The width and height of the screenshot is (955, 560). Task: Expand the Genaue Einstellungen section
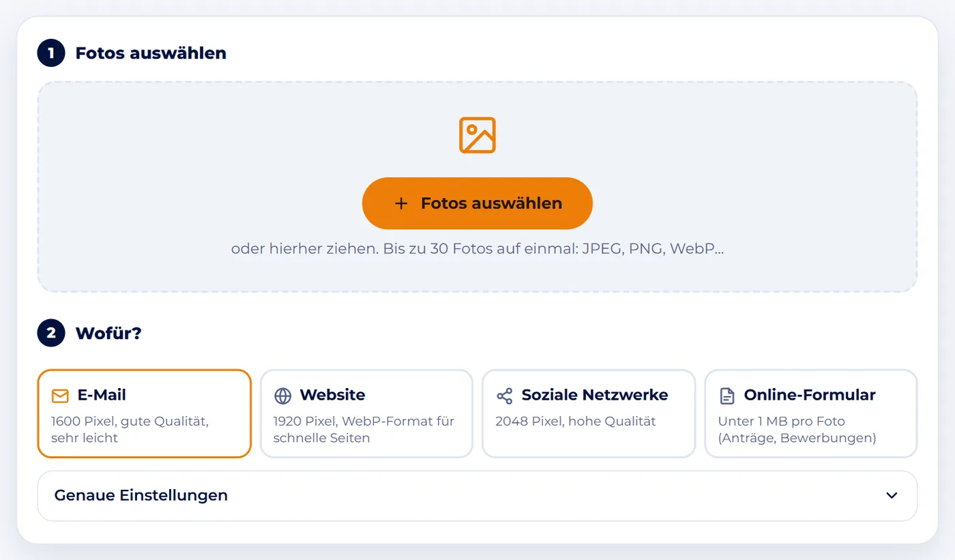pos(477,495)
